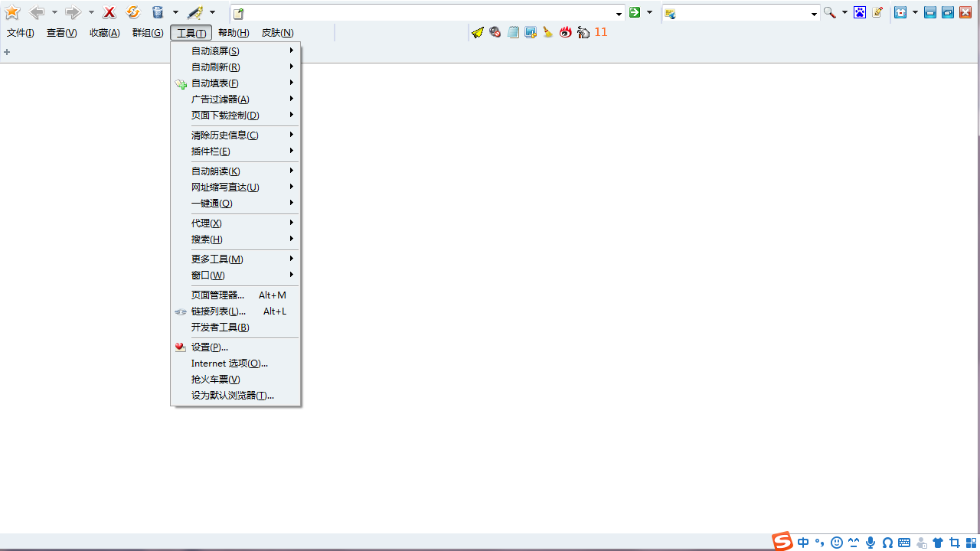This screenshot has height=551, width=980.
Task: Click 页面管理器 in the Tools menu
Action: pos(217,295)
